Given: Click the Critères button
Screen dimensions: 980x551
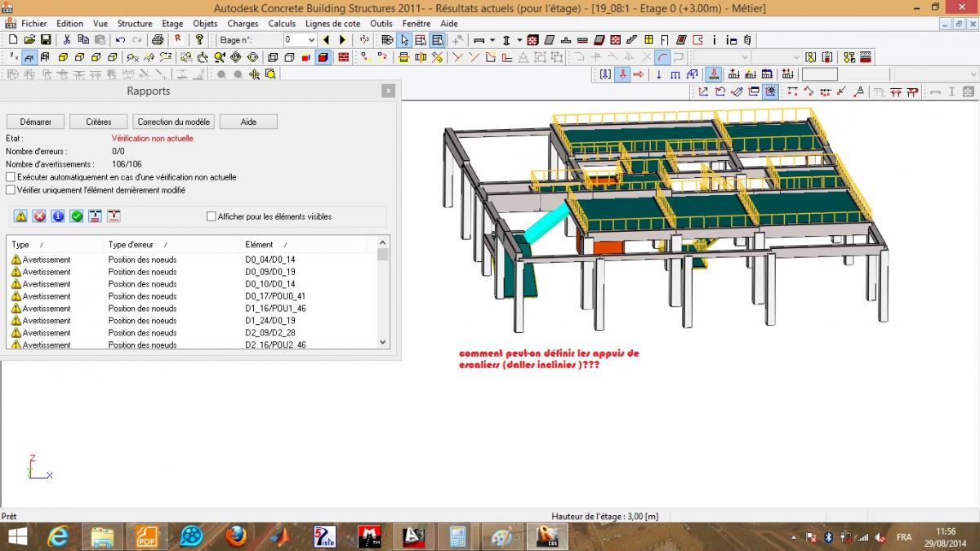Looking at the screenshot, I should pyautogui.click(x=98, y=122).
